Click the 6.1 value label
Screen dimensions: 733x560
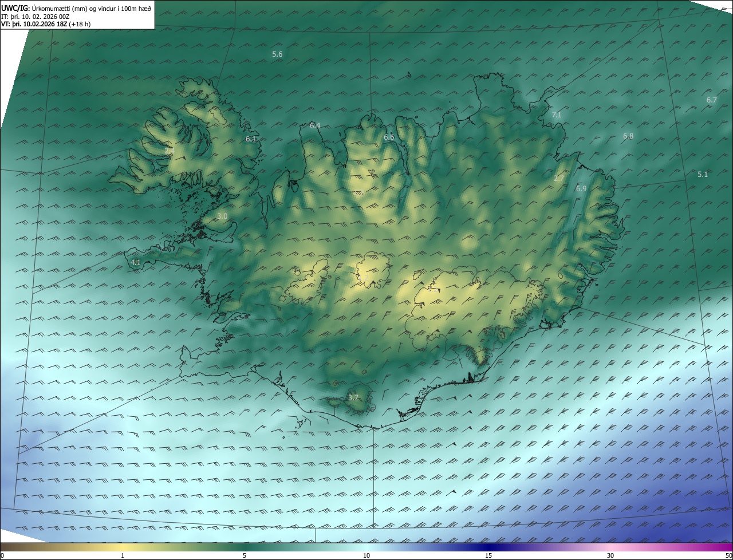click(x=251, y=139)
